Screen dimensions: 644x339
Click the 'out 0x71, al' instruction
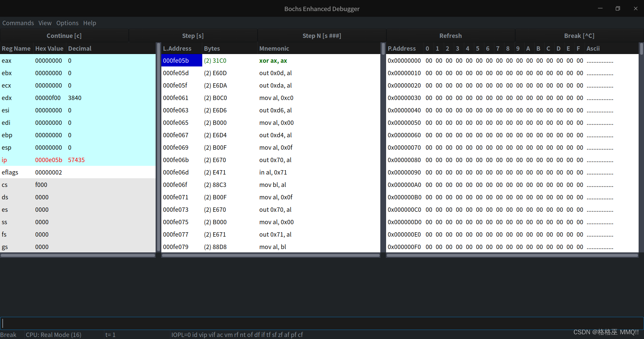click(x=275, y=234)
